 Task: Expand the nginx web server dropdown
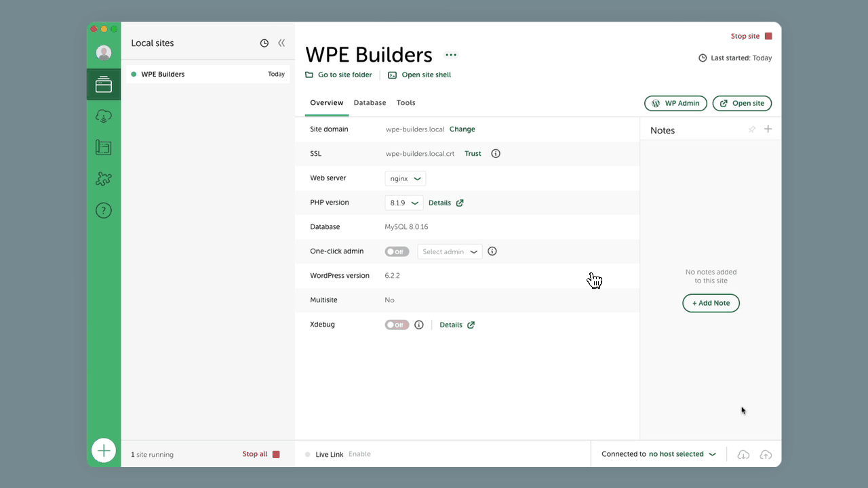pyautogui.click(x=406, y=179)
